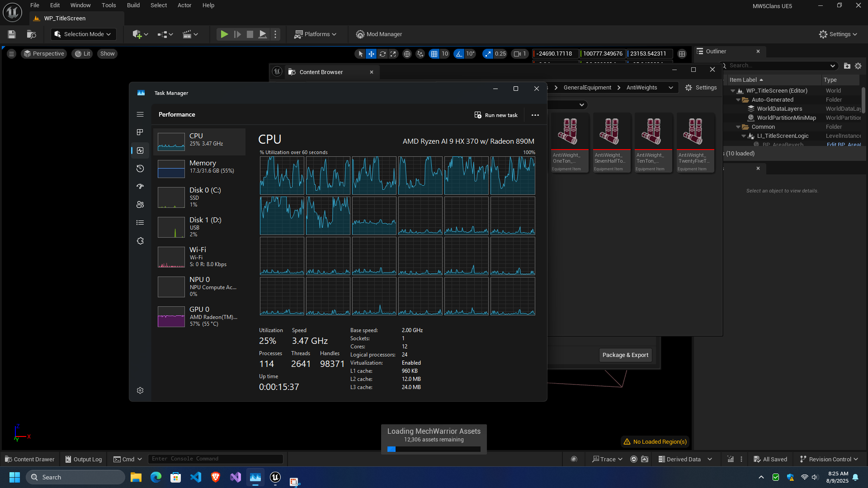Open the File menu
The image size is (868, 488).
(35, 5)
